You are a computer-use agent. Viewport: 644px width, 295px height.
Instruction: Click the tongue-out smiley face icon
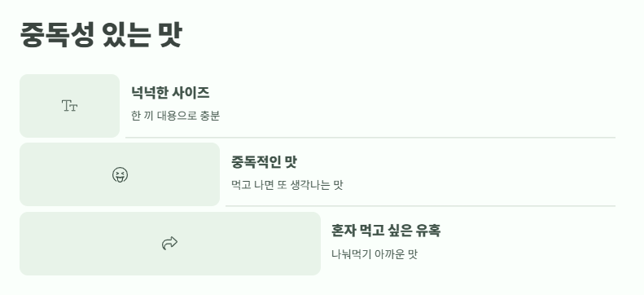(x=120, y=174)
